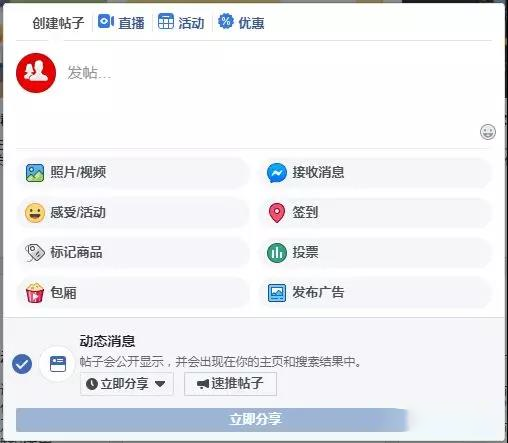The height and width of the screenshot is (443, 508).
Task: Click the 签到 location pin icon
Action: tap(277, 213)
